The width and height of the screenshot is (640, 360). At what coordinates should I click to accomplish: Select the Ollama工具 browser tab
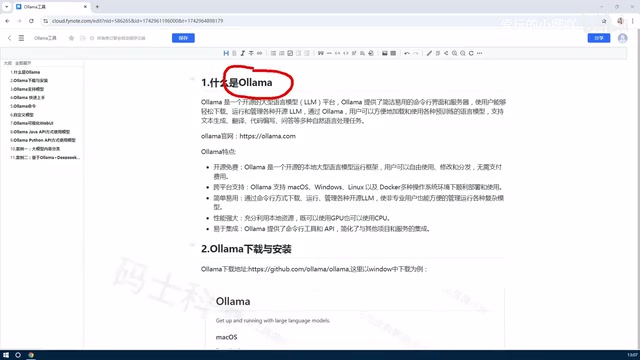point(51,7)
